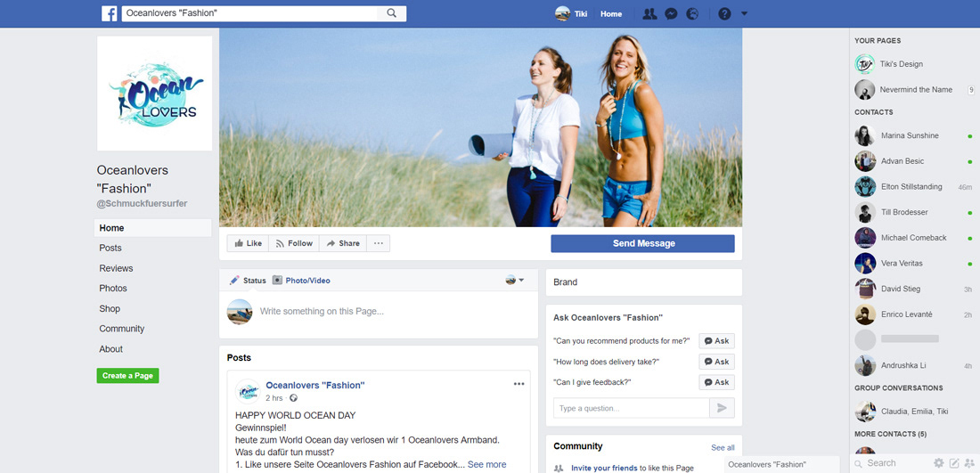Open chat settings gear icon
This screenshot has width=980, height=473.
coord(938,463)
